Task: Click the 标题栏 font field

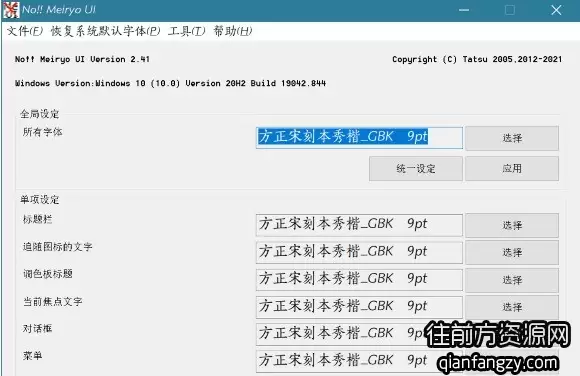Action: pyautogui.click(x=359, y=225)
